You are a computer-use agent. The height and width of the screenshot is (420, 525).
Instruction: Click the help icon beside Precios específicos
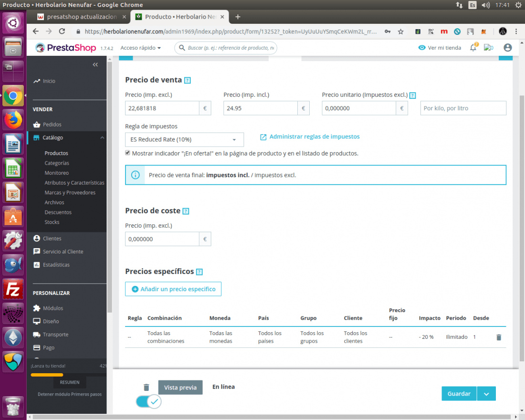pyautogui.click(x=199, y=272)
